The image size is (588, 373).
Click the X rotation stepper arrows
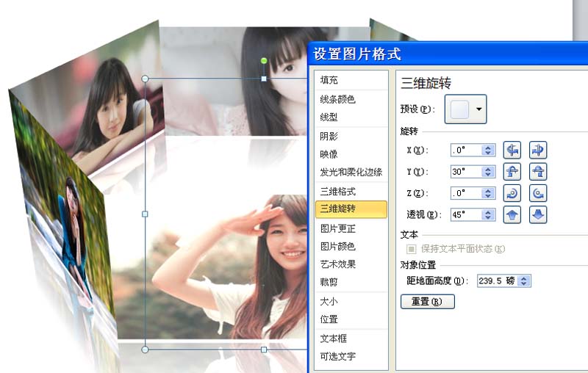tap(488, 151)
